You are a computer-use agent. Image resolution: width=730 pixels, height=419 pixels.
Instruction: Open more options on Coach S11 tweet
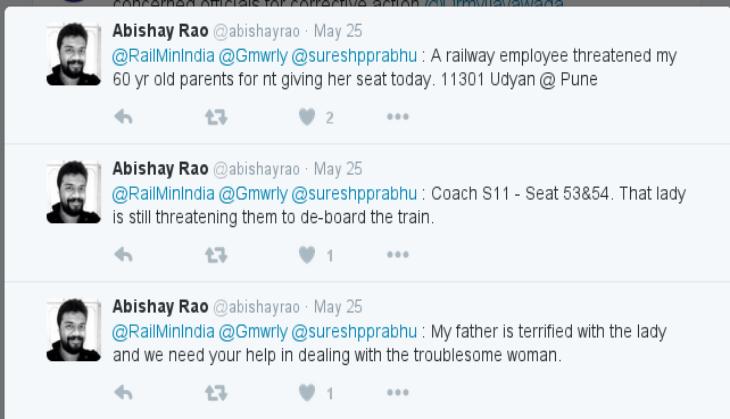[398, 254]
